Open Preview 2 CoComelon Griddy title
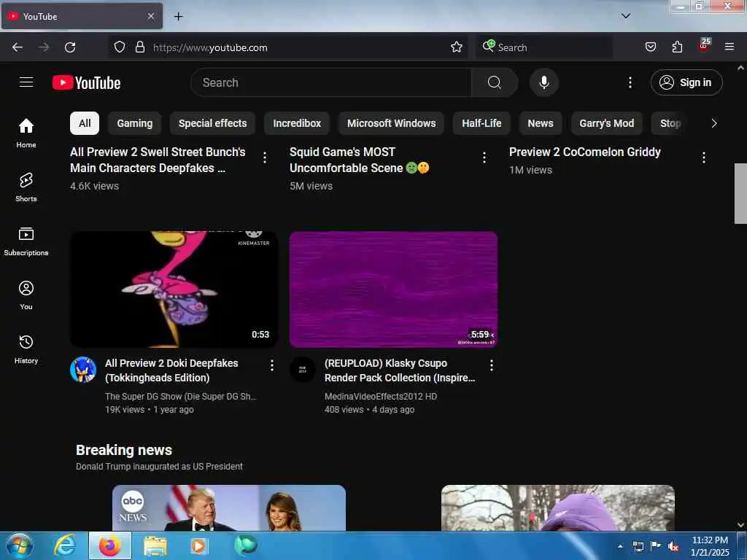The width and height of the screenshot is (747, 560). pyautogui.click(x=584, y=152)
